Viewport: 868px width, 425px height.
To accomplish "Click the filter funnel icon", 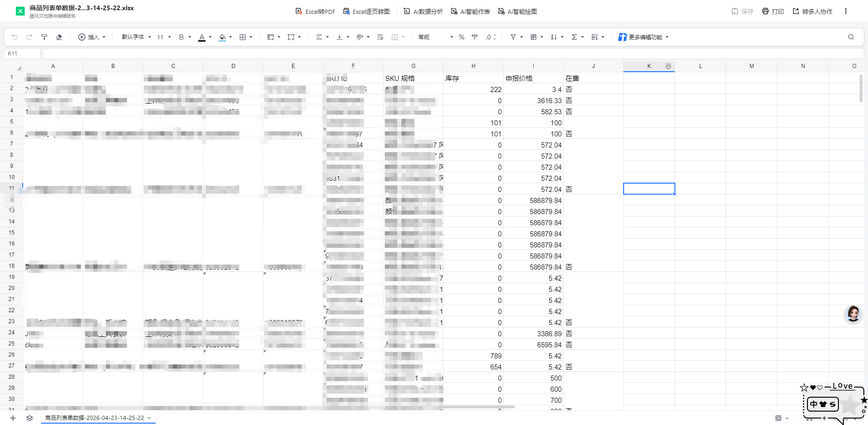I will point(513,37).
